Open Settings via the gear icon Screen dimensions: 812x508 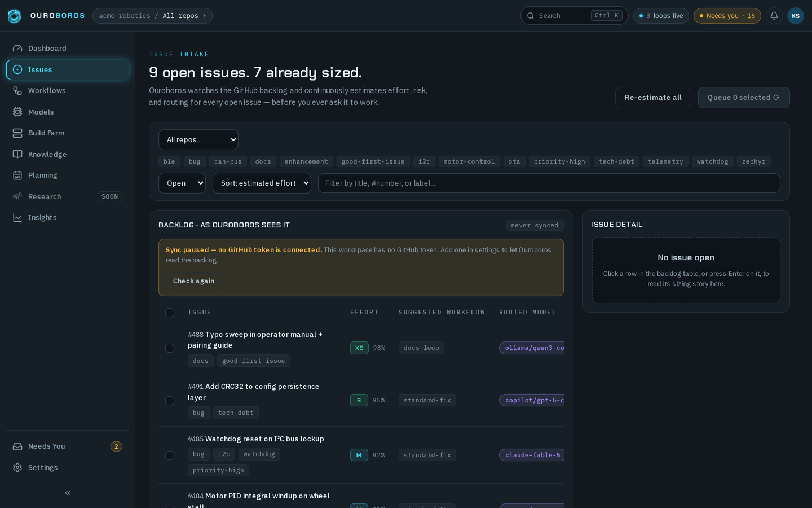pyautogui.click(x=17, y=467)
